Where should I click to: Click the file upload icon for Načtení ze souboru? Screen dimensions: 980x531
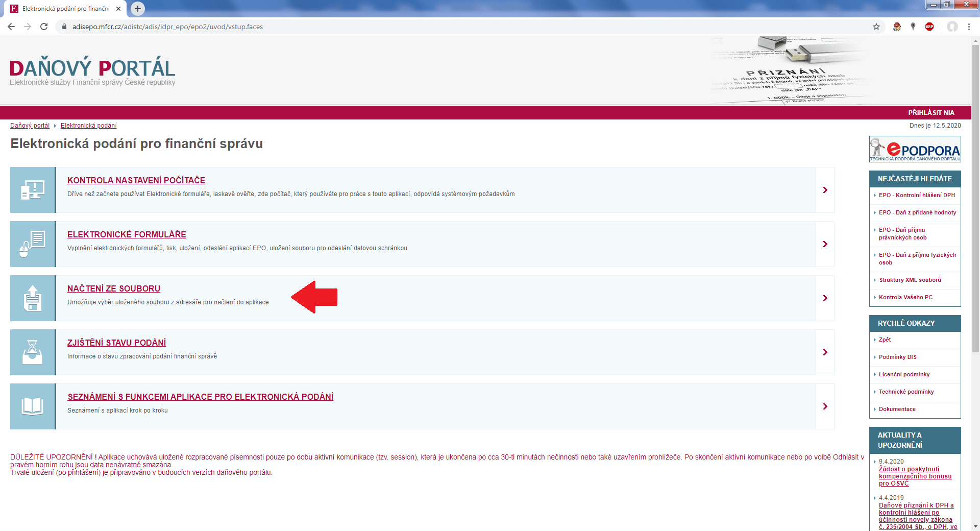click(33, 298)
